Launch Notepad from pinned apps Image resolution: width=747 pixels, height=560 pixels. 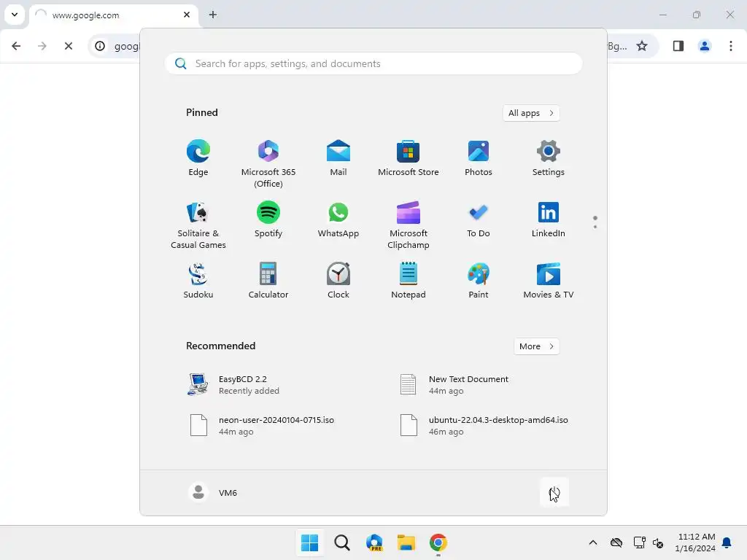tap(409, 281)
